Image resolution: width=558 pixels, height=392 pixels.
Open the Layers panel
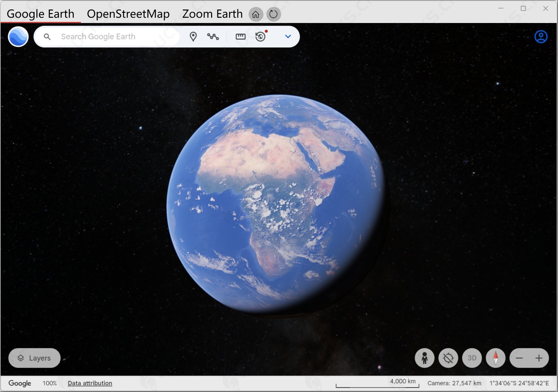35,358
